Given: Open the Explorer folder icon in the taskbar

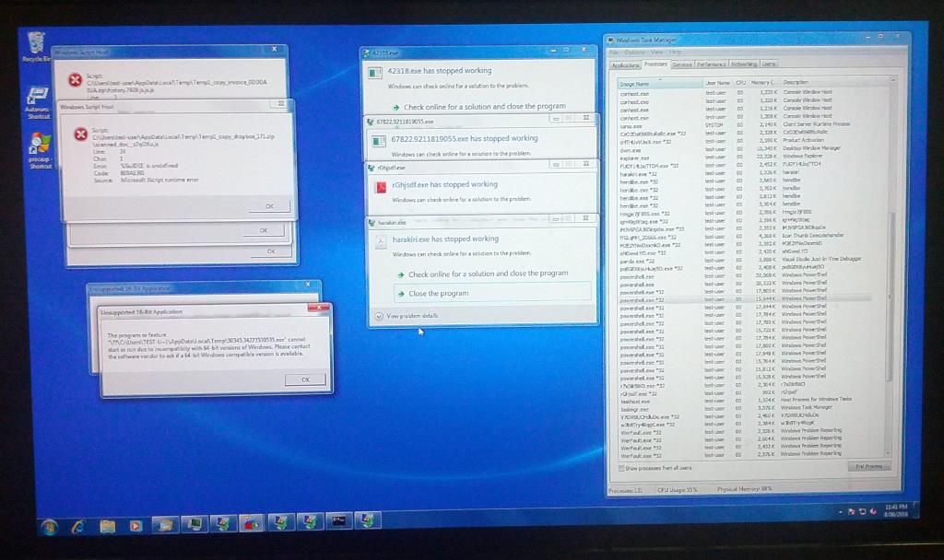Looking at the screenshot, I should pyautogui.click(x=107, y=526).
